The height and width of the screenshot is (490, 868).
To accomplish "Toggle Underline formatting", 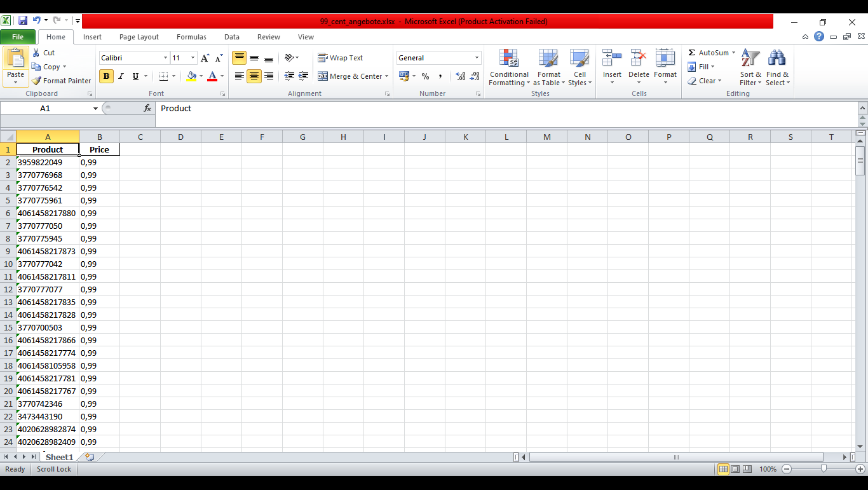I will click(135, 76).
